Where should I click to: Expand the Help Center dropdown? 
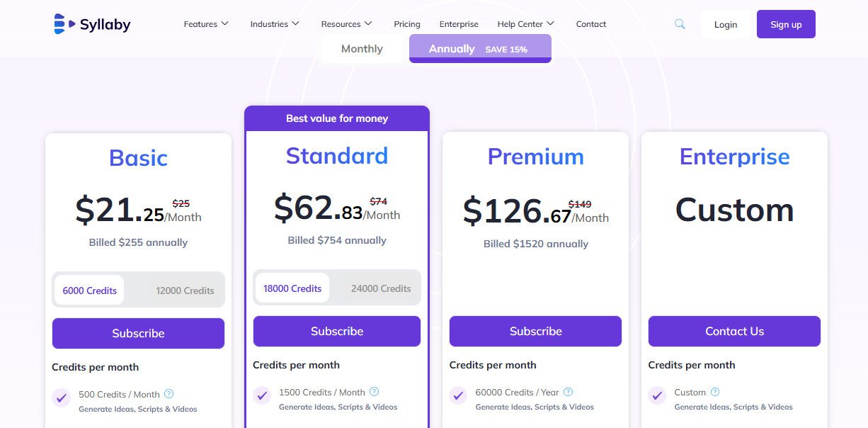pos(525,23)
